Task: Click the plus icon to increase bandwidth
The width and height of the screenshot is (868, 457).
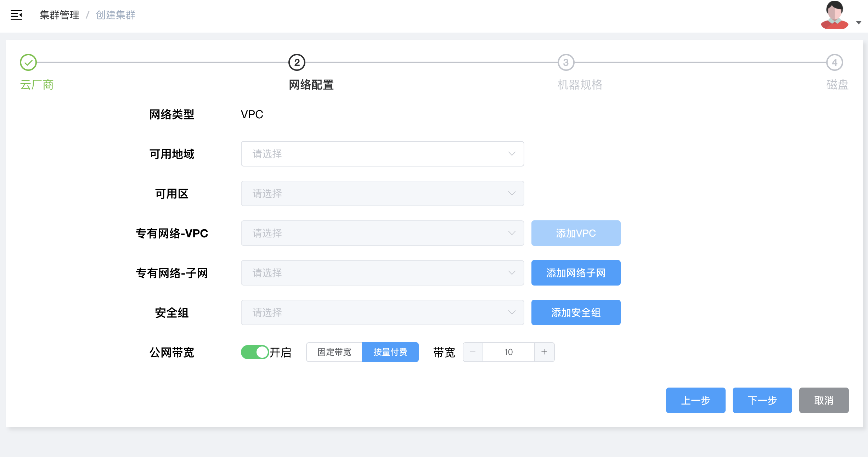Action: coord(545,352)
